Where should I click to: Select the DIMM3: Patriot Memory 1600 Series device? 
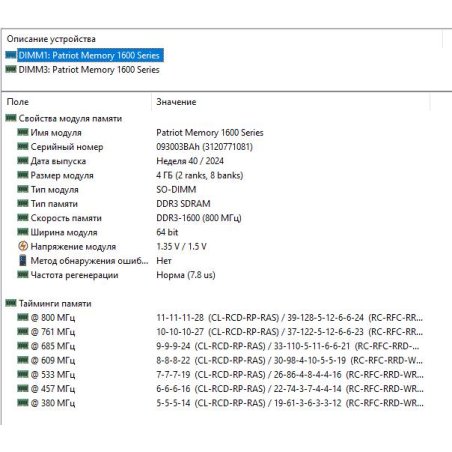tap(89, 70)
